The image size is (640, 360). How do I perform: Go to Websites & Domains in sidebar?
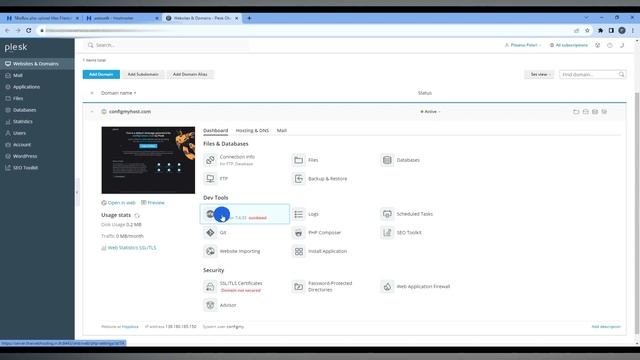click(x=37, y=64)
